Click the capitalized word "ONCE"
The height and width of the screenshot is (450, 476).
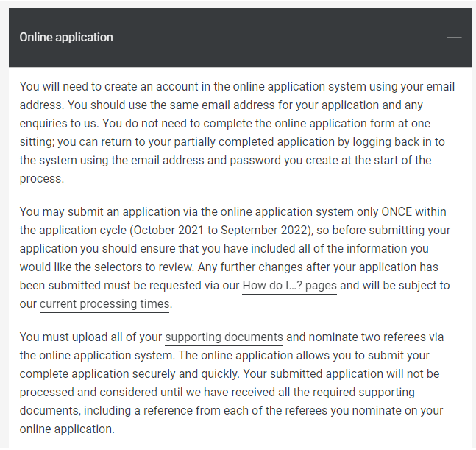coord(396,211)
